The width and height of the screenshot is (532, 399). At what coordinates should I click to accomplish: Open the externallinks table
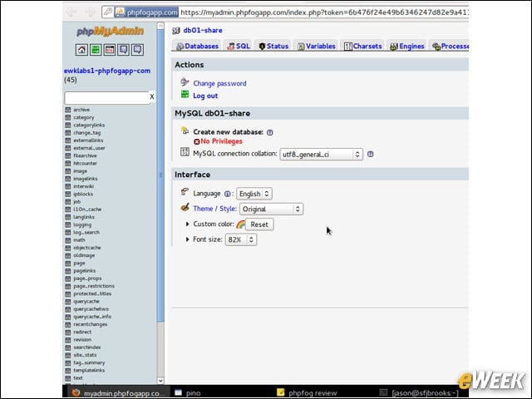point(88,140)
